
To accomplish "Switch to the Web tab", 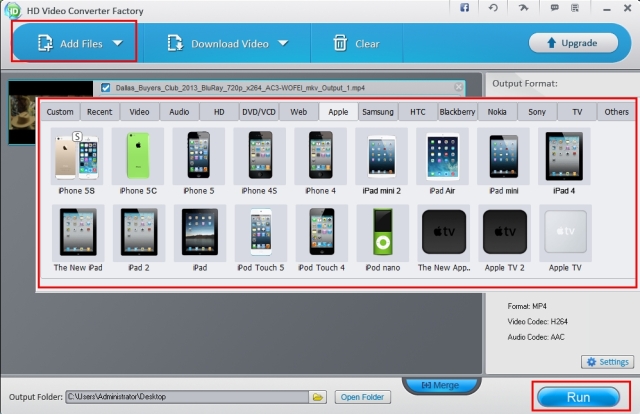I will coord(299,112).
